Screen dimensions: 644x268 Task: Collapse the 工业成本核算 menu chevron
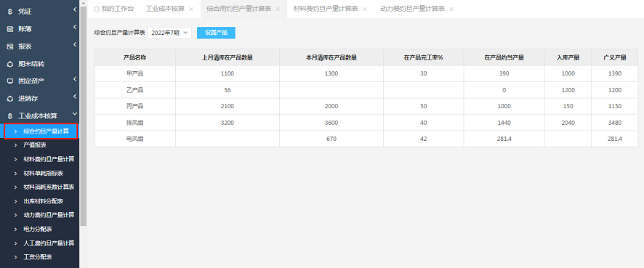coord(75,114)
